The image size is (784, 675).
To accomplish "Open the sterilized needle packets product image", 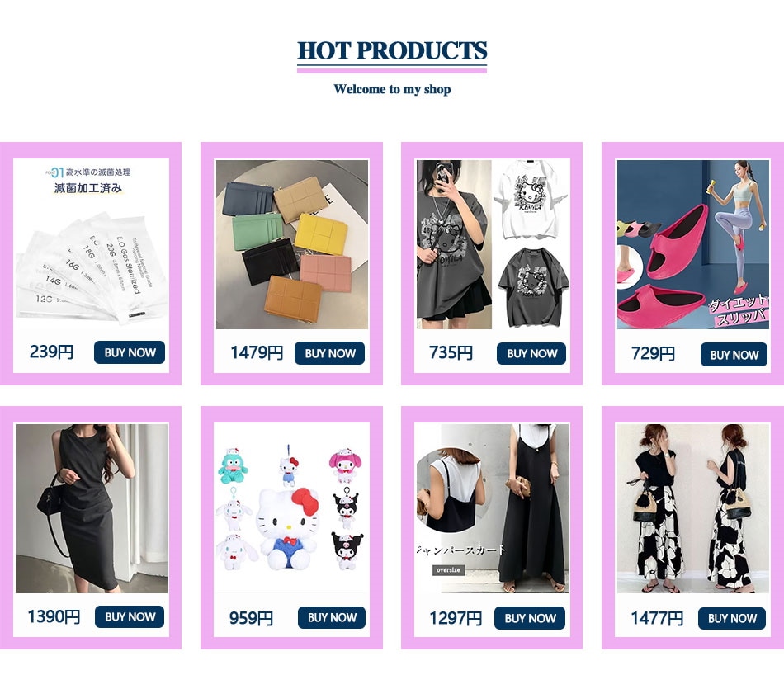I will tap(91, 244).
